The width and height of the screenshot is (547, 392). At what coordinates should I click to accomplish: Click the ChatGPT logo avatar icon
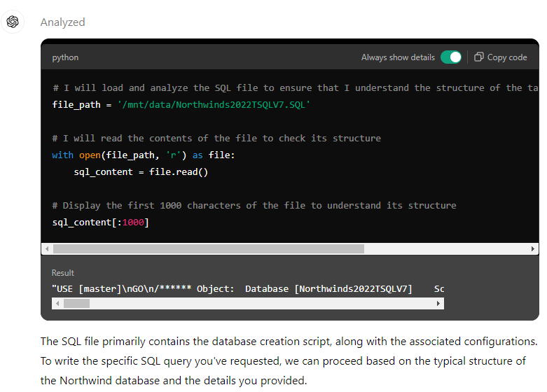point(12,22)
